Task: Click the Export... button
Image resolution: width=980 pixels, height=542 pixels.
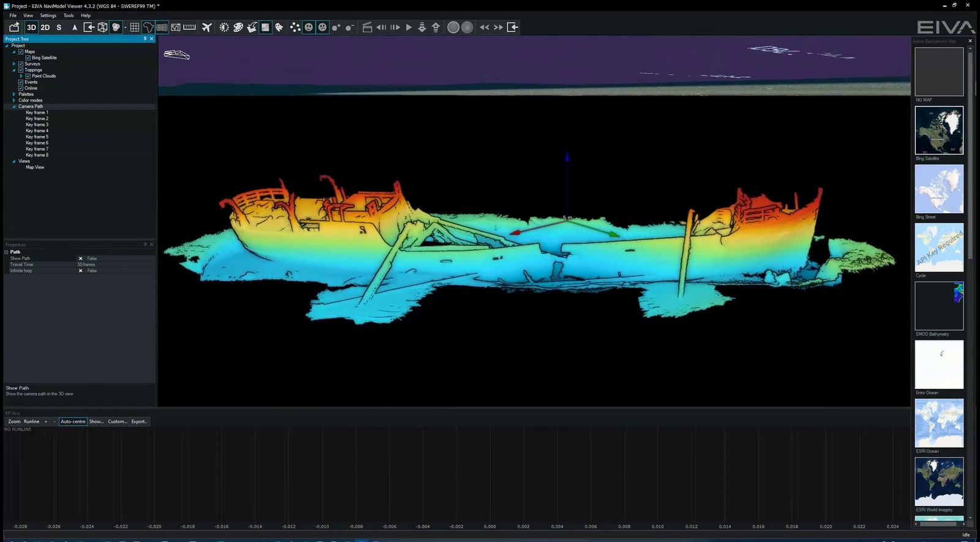Action: (x=140, y=421)
